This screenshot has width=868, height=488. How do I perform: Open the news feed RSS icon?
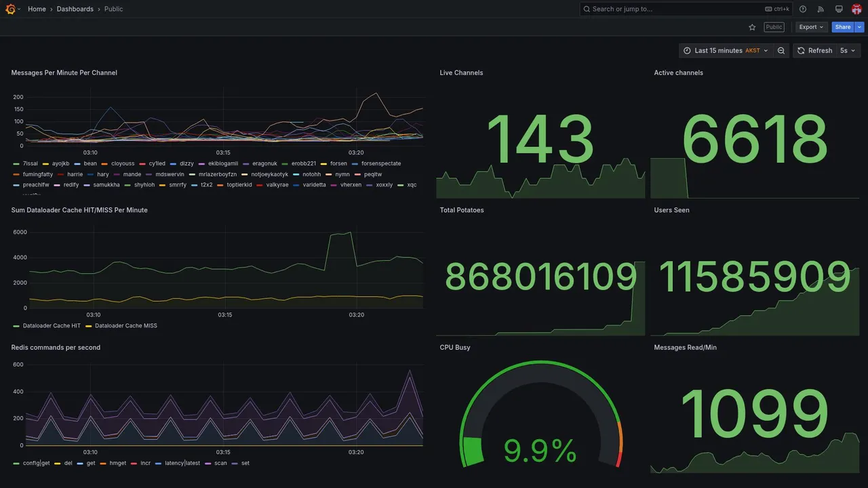pos(821,9)
